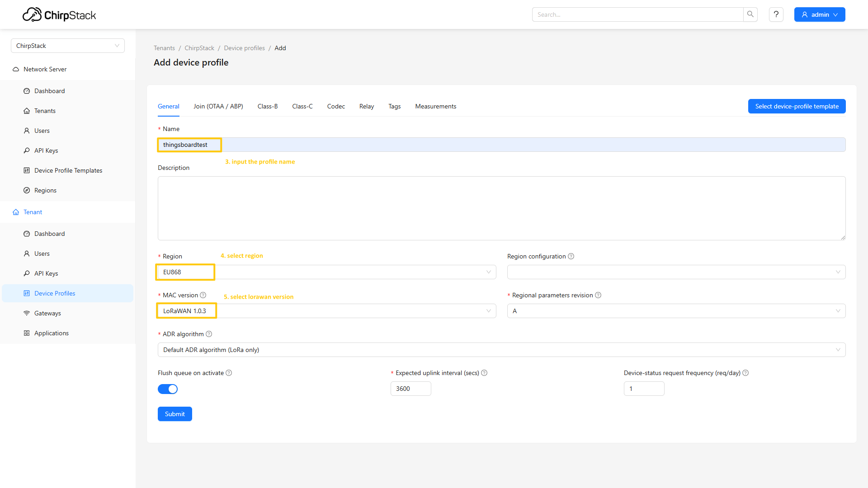Click Device-status request frequency help icon

pos(745,373)
